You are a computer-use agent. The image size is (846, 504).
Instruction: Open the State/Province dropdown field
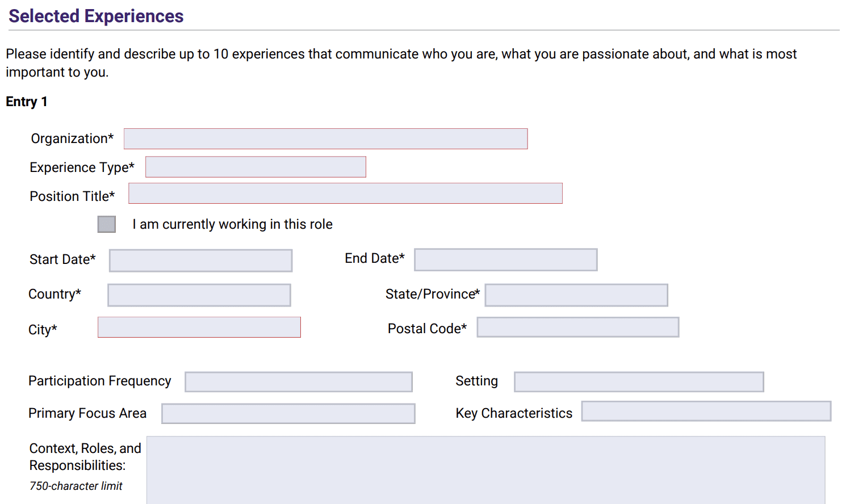[x=576, y=295]
